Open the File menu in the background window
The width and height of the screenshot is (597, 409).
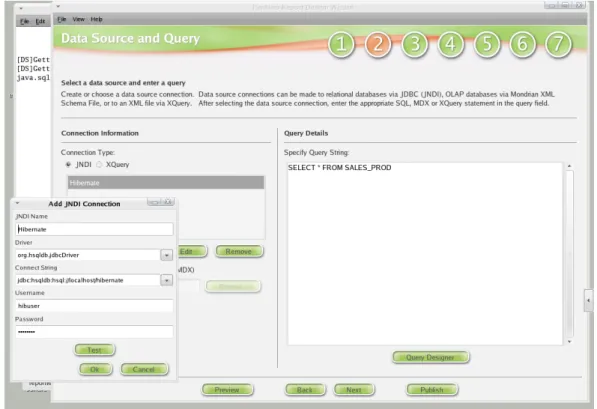(24, 21)
